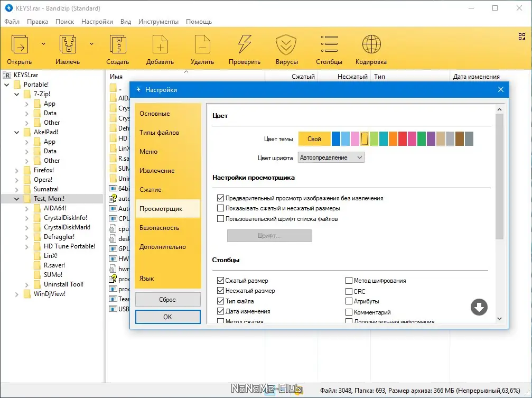Click the Открыть toolbar icon
532x398 pixels.
pos(20,44)
